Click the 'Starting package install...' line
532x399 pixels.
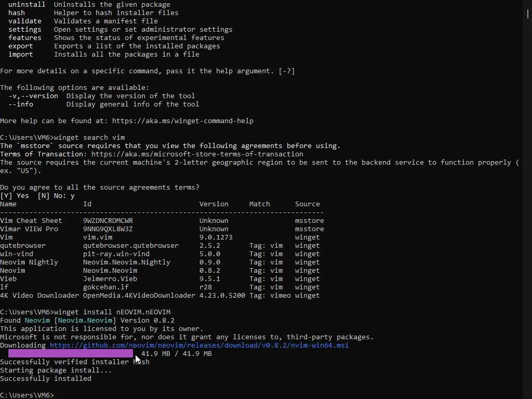(56, 370)
